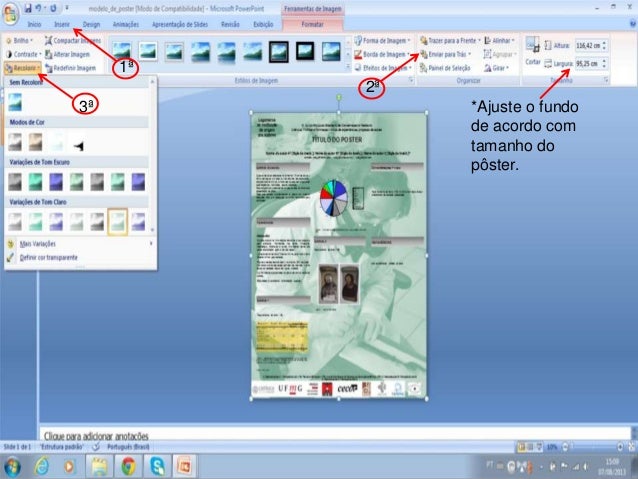This screenshot has height=479, width=638.
Task: Click the Largura width input field
Action: pyautogui.click(x=600, y=61)
